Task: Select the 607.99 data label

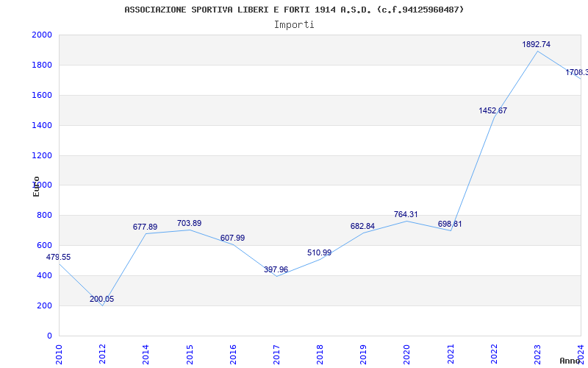Action: coord(232,238)
